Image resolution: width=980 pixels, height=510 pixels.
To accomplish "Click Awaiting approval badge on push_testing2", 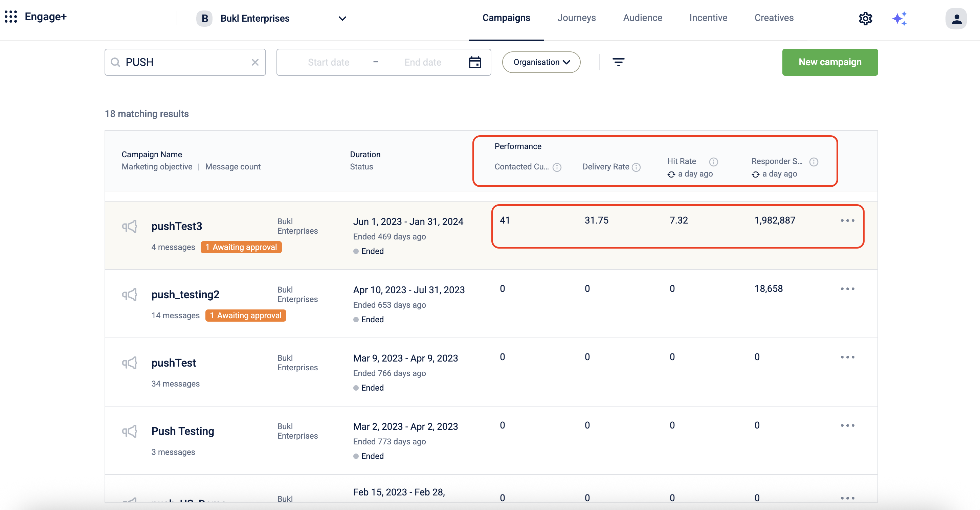I will [x=246, y=315].
